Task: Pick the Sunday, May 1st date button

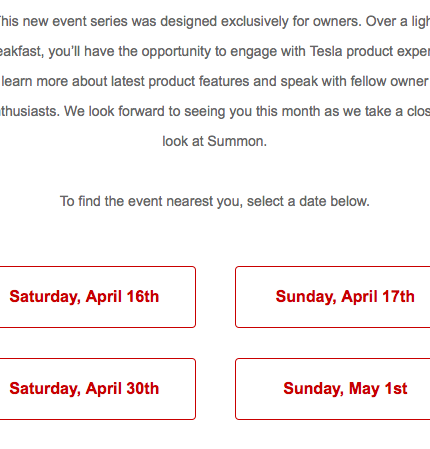Action: pyautogui.click(x=333, y=389)
